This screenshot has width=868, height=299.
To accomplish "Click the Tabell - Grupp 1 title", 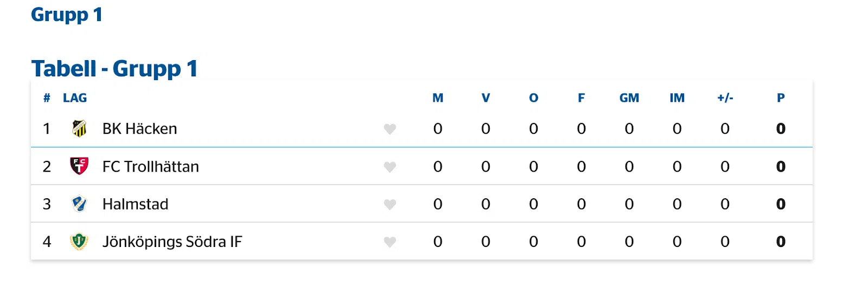I will [x=114, y=69].
